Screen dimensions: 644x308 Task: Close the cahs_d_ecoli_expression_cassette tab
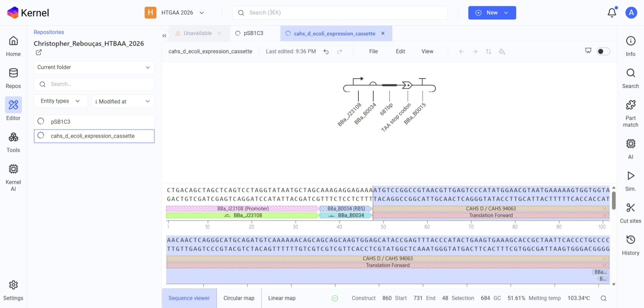pos(383,33)
